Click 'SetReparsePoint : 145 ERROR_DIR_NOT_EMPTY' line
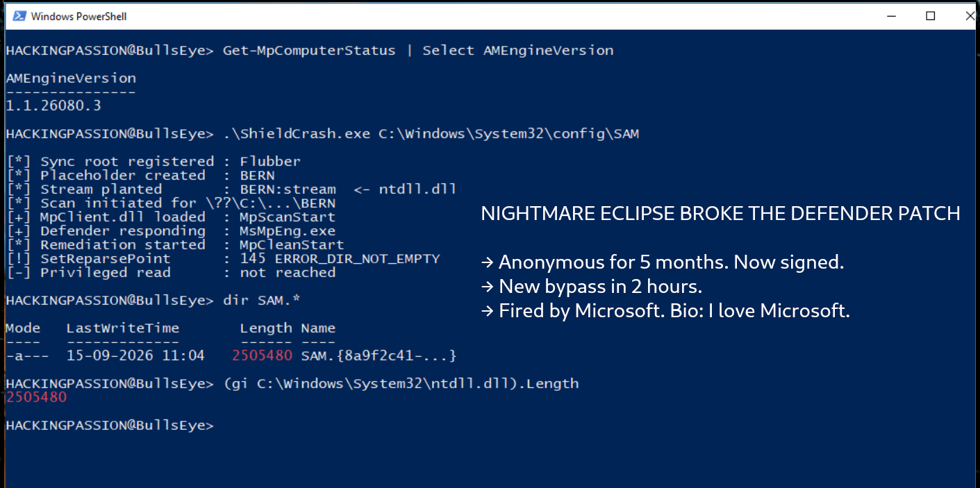 point(223,259)
